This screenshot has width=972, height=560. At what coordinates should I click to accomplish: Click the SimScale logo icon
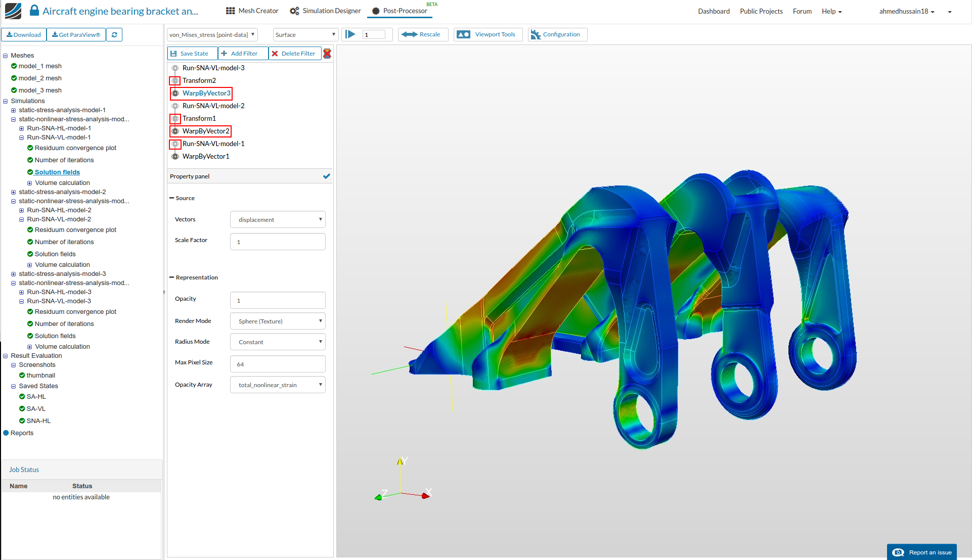click(13, 11)
